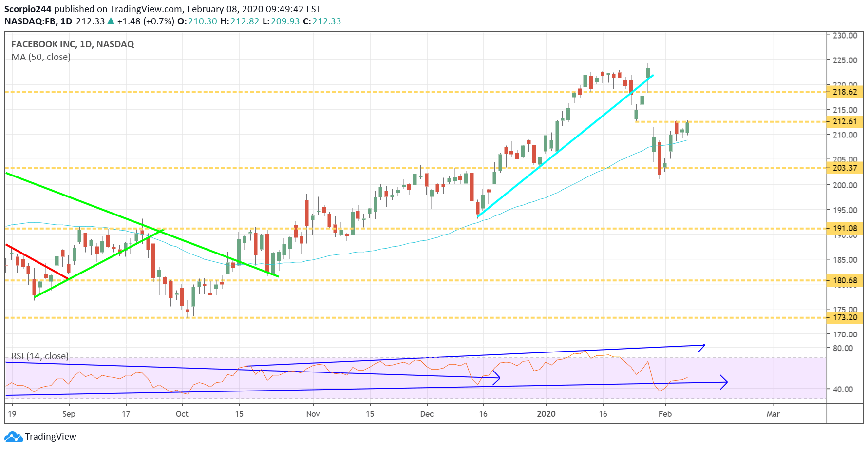Click the 191.08 price level label
This screenshot has height=450, width=868.
[x=845, y=228]
